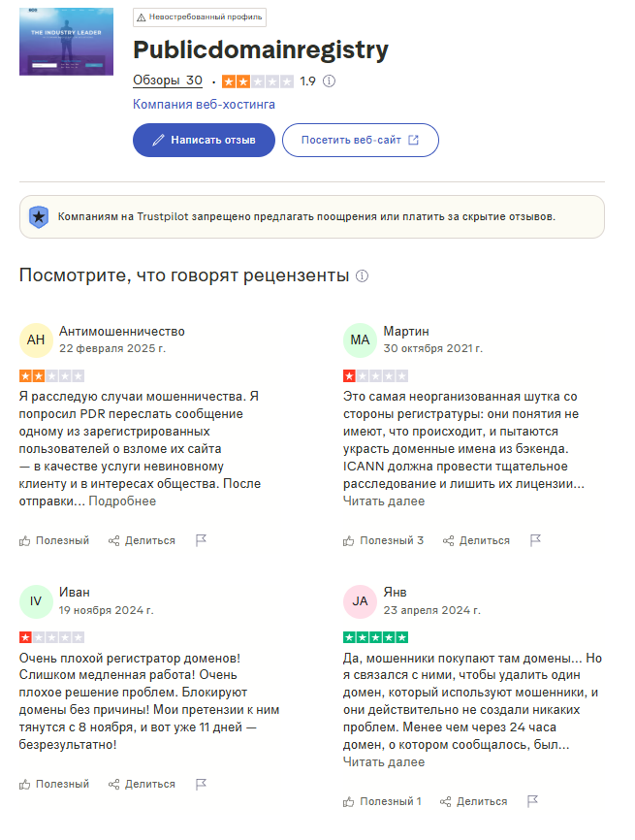This screenshot has height=840, width=635.
Task: Click info icon beside reviewers section heading
Action: click(363, 275)
